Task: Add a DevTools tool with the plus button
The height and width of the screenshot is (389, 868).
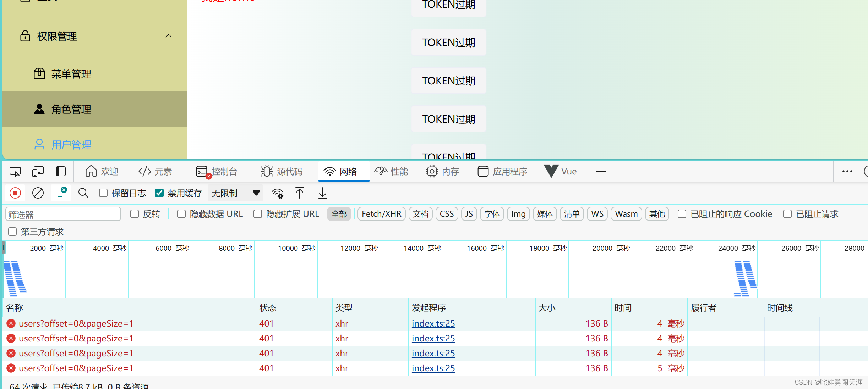Action: 601,172
